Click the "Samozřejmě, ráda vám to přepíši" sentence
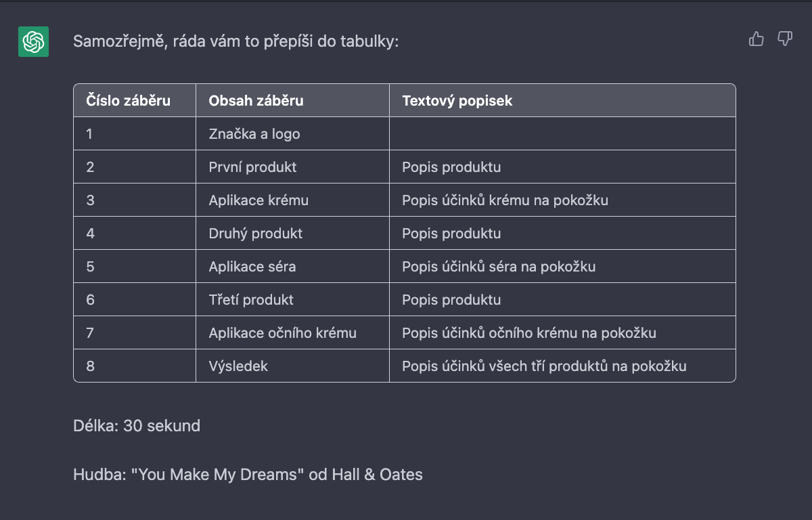This screenshot has height=520, width=812. click(x=236, y=42)
